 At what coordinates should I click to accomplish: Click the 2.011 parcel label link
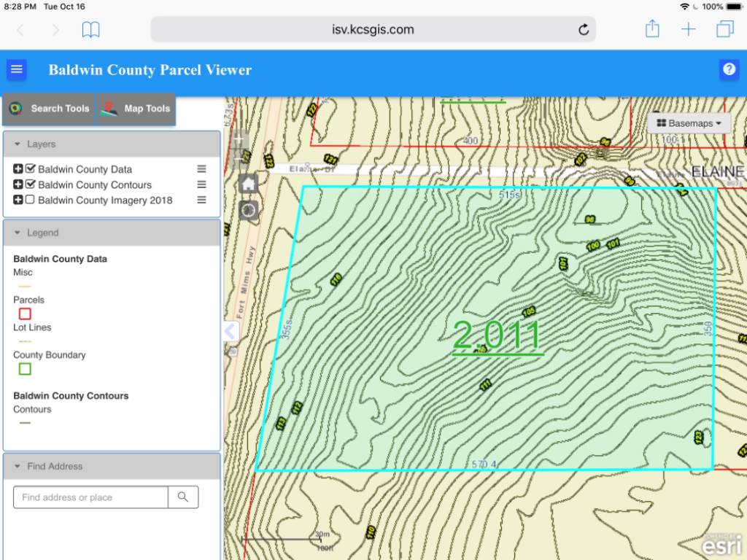[x=497, y=335]
